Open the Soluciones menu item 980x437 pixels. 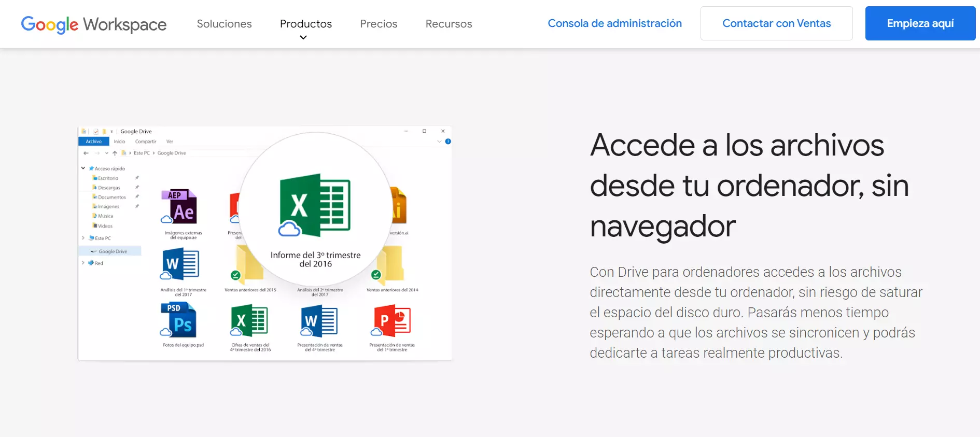(x=224, y=24)
